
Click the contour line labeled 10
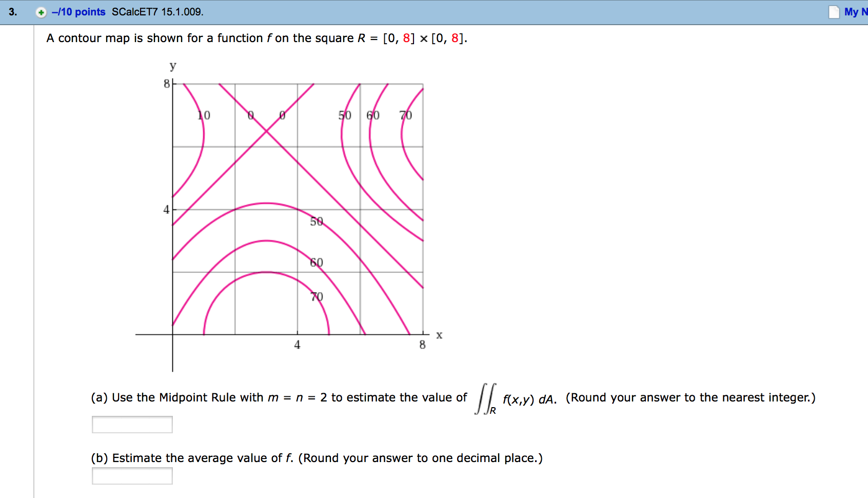point(204,116)
